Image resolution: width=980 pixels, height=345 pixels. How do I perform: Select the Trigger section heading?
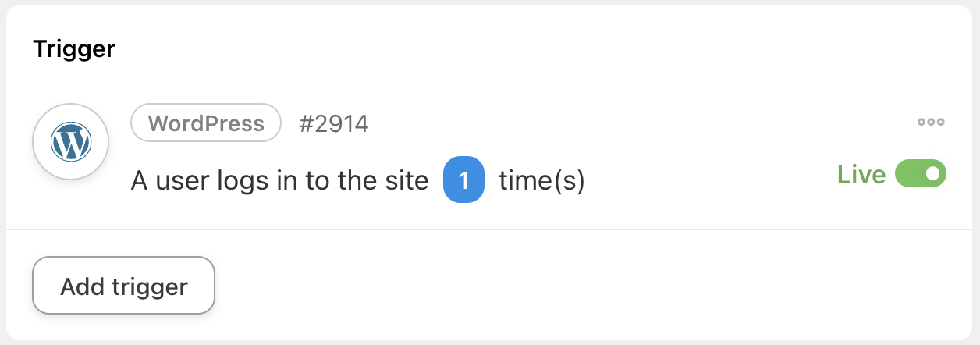click(74, 49)
